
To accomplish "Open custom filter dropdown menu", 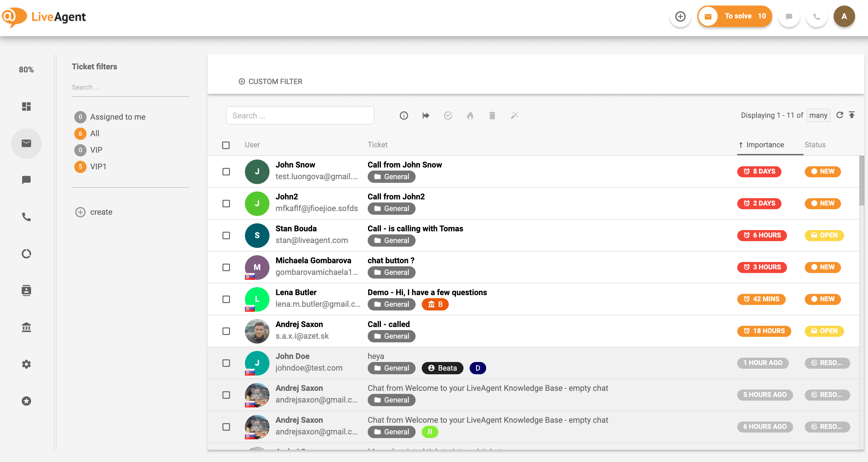I will pyautogui.click(x=270, y=81).
